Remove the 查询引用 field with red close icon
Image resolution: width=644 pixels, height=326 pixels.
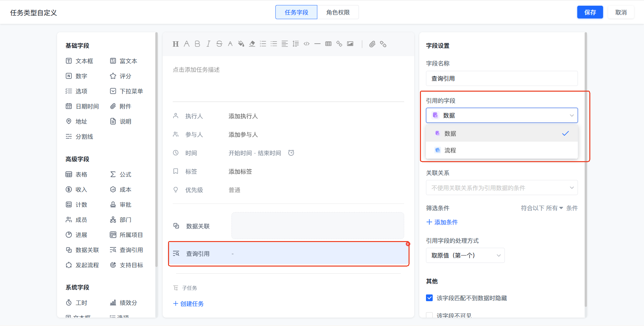point(408,244)
